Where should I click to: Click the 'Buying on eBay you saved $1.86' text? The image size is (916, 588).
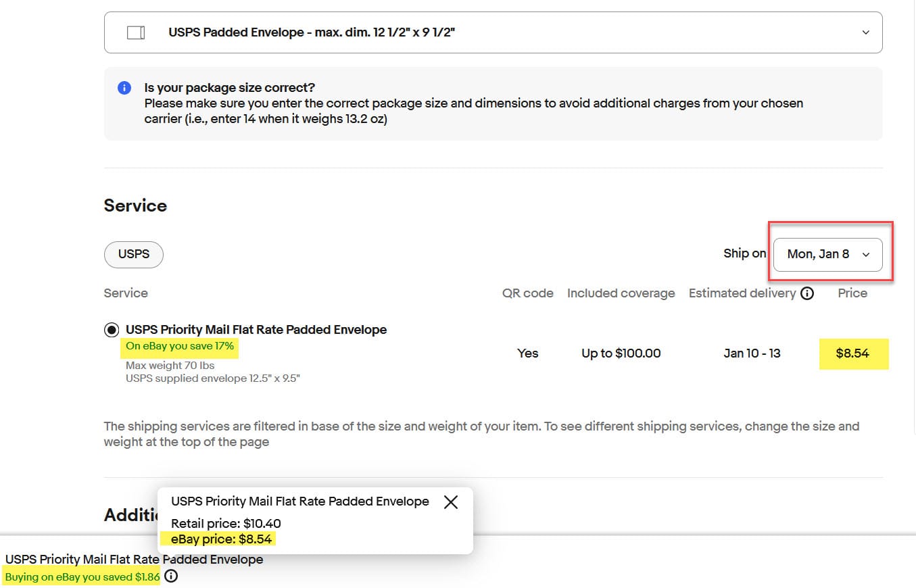point(82,577)
